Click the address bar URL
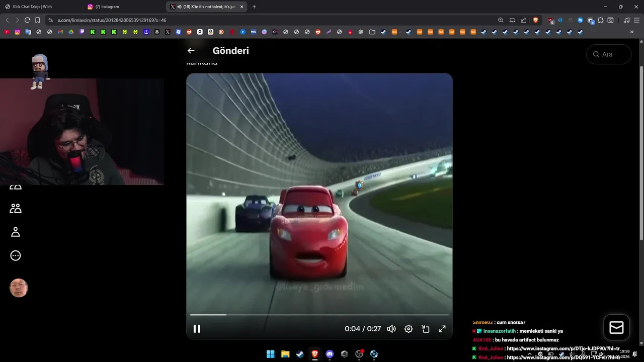The image size is (644, 362). pos(112,20)
